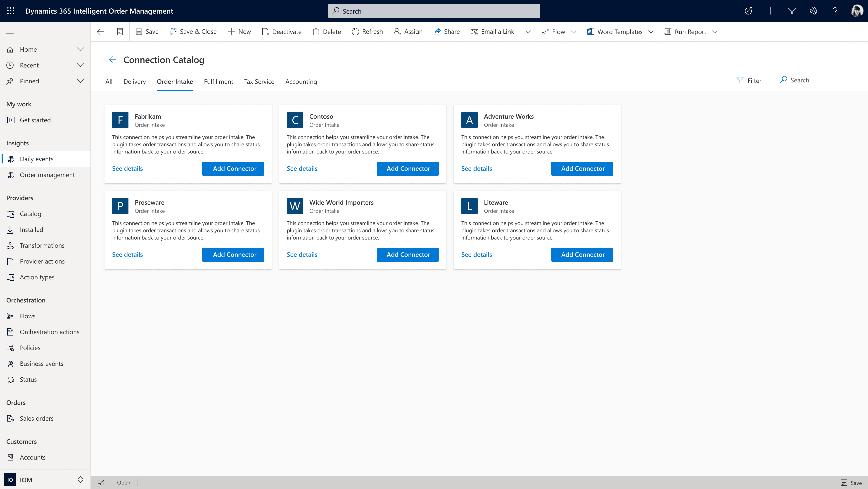868x489 pixels.
Task: Add Connector for Contoso
Action: 407,168
